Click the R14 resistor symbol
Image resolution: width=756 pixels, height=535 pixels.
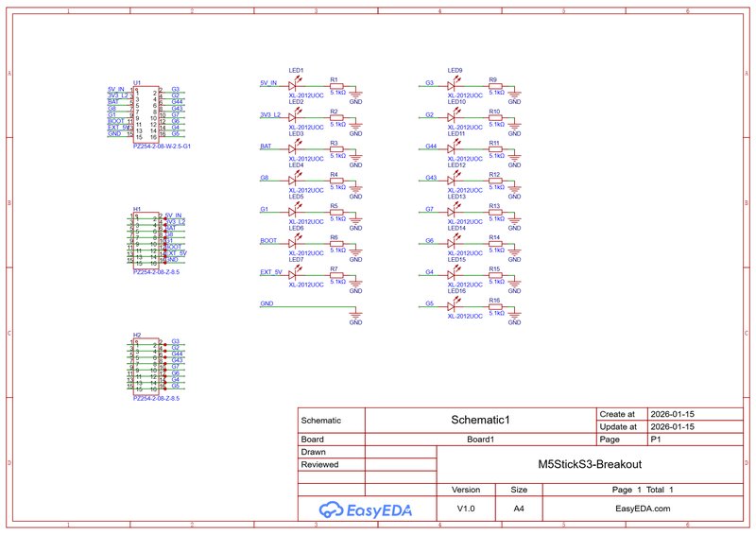[495, 244]
